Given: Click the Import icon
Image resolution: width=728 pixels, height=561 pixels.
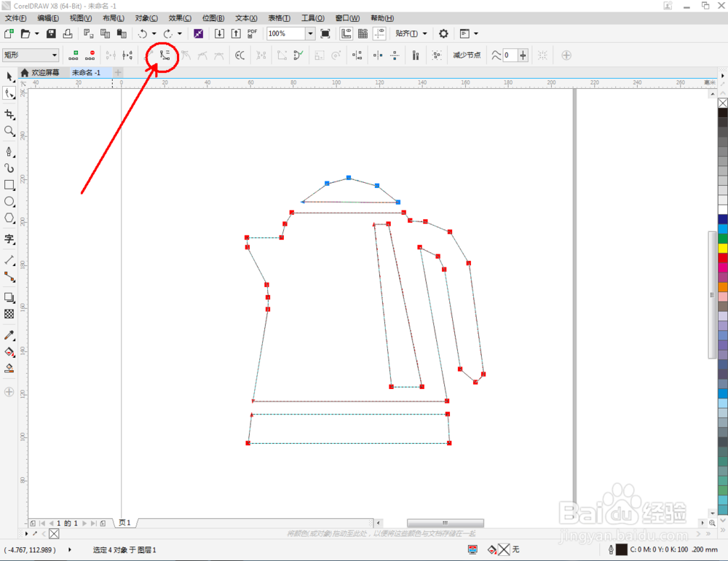Looking at the screenshot, I should [219, 34].
